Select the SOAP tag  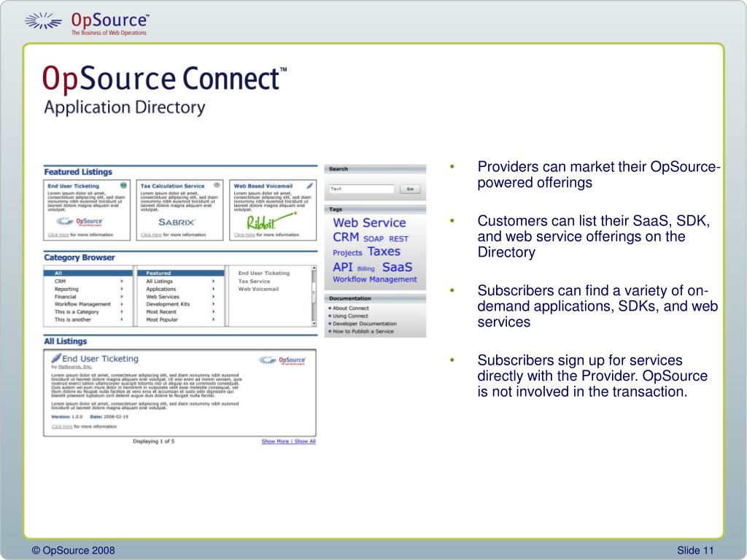click(373, 239)
